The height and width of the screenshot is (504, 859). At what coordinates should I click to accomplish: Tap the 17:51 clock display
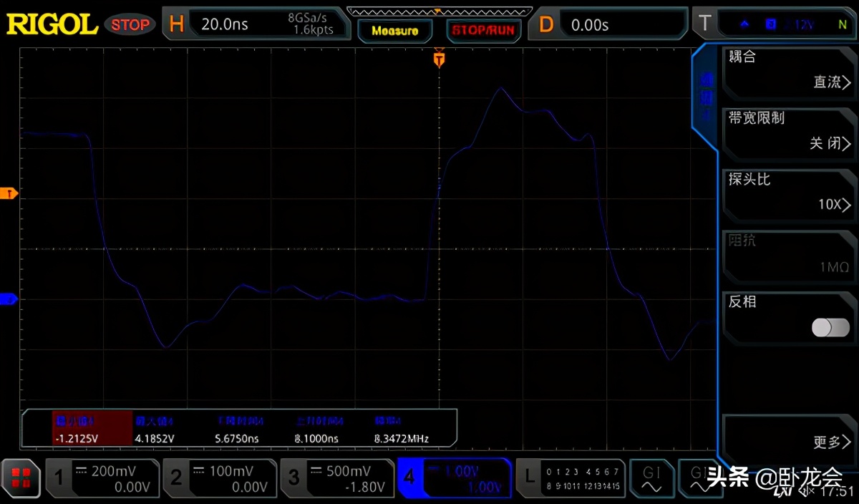836,491
